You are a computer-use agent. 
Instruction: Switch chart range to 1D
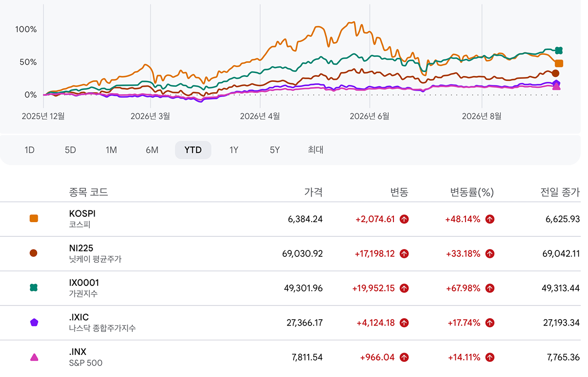[x=29, y=150]
